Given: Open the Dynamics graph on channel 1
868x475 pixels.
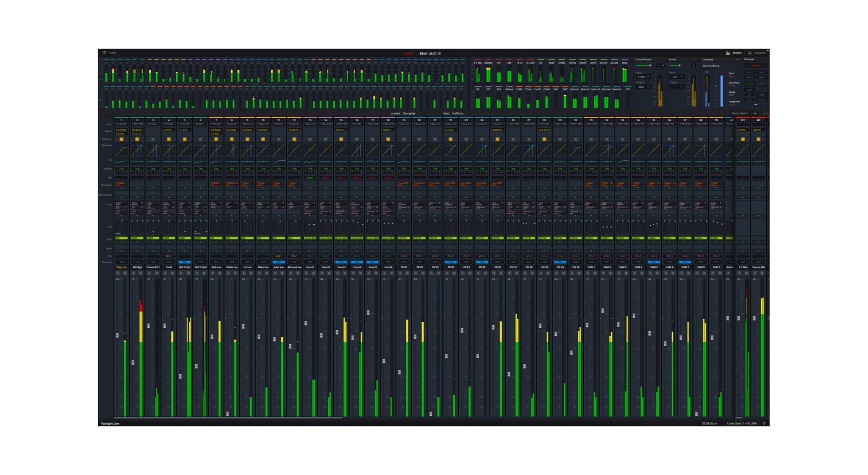Looking at the screenshot, I should click(x=122, y=150).
